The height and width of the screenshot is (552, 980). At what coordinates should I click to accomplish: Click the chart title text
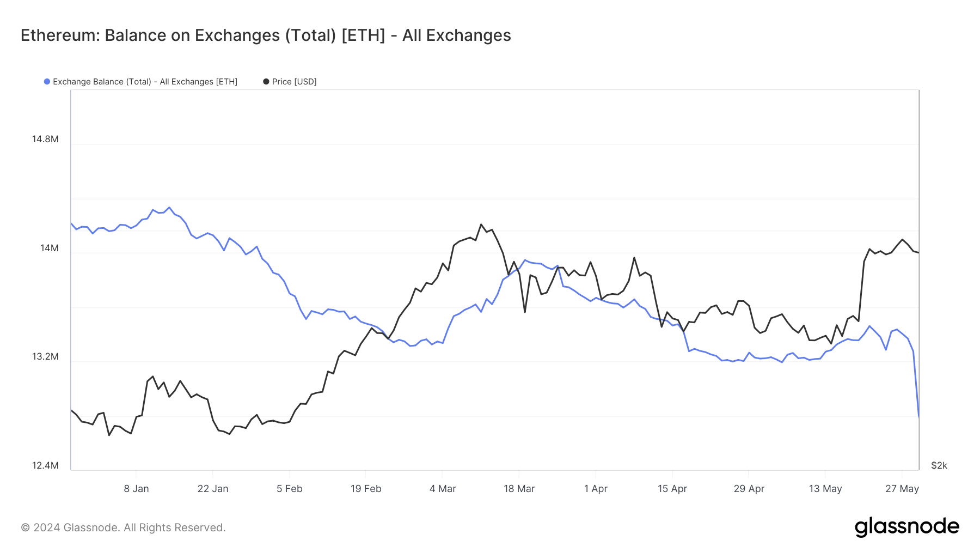click(x=266, y=35)
